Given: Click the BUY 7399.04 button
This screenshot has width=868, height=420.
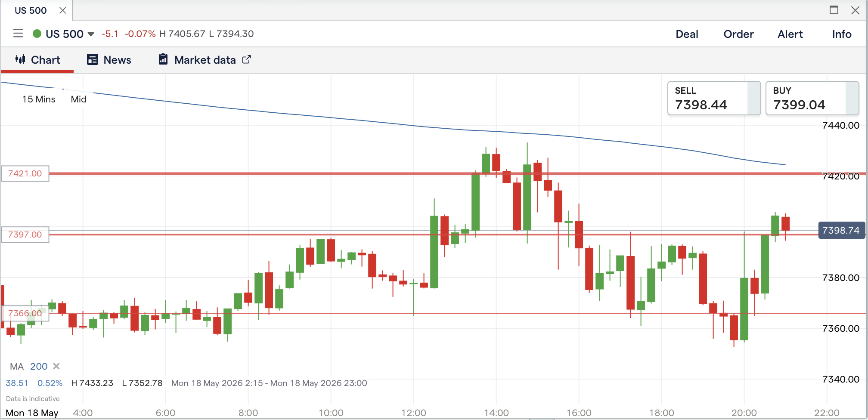Looking at the screenshot, I should coord(812,98).
